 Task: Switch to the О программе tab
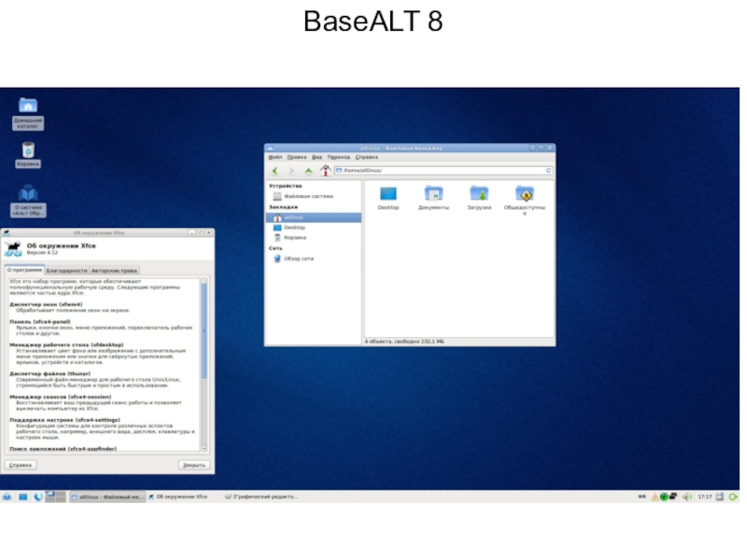pos(24,270)
